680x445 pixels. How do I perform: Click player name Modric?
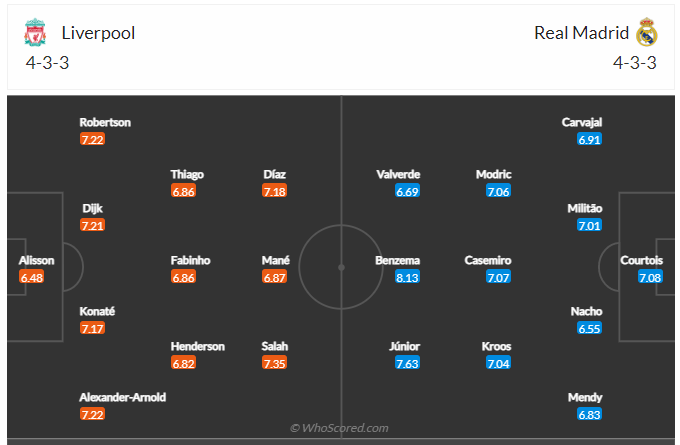coord(494,174)
